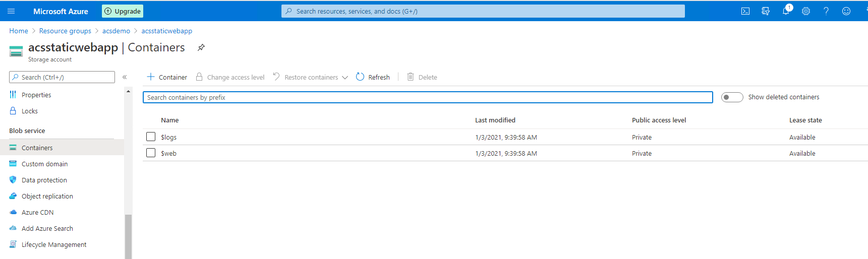Screen dimensions: 868x259
Task: Sort by Public access level header
Action: pos(659,120)
